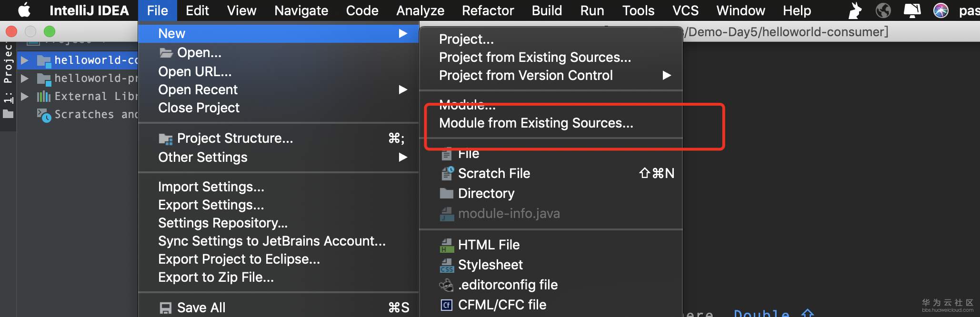
Task: Click the Scratch File icon
Action: click(447, 174)
